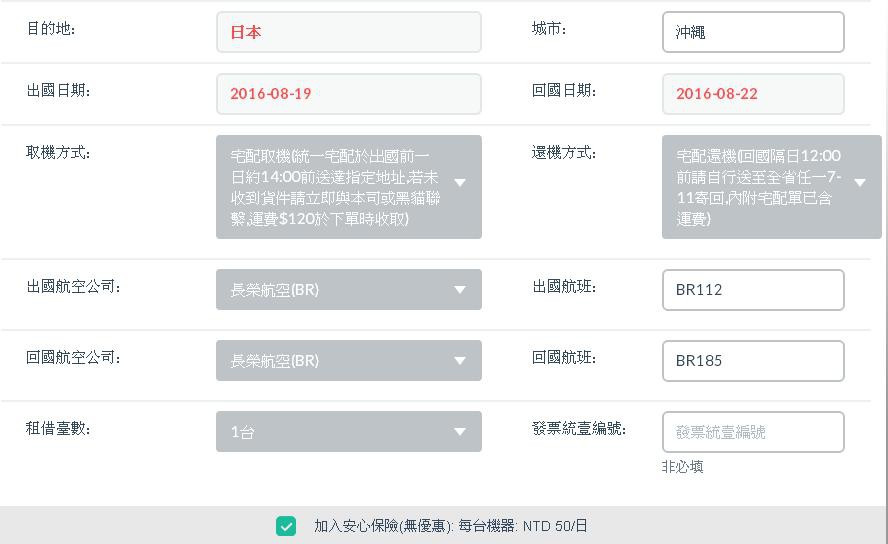The width and height of the screenshot is (888, 544).
Task: Uncheck the 加入安心保險 checkbox
Action: click(x=286, y=526)
